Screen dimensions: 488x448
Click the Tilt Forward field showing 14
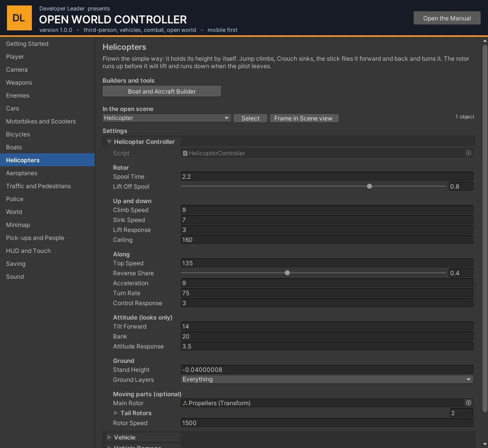327,326
